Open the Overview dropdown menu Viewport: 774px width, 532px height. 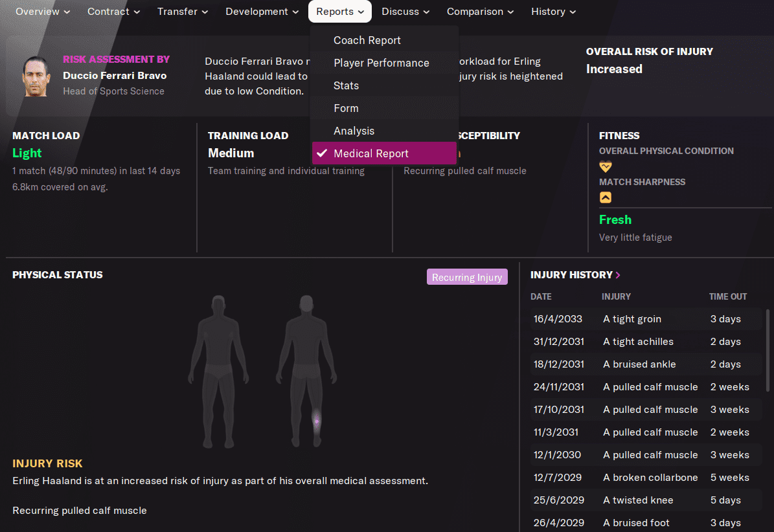tap(43, 12)
